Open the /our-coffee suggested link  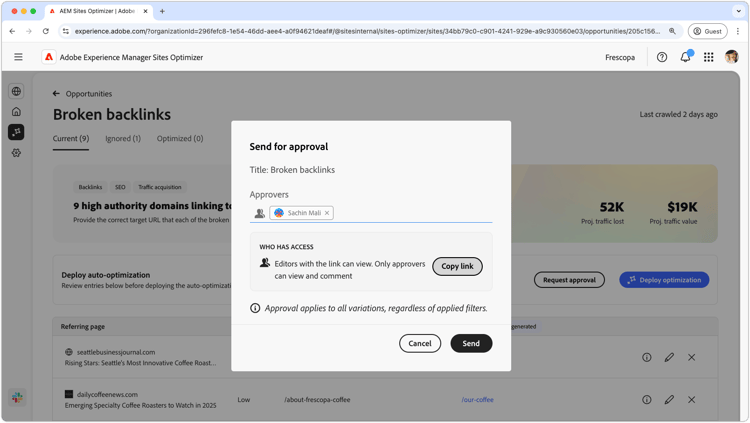pos(477,400)
